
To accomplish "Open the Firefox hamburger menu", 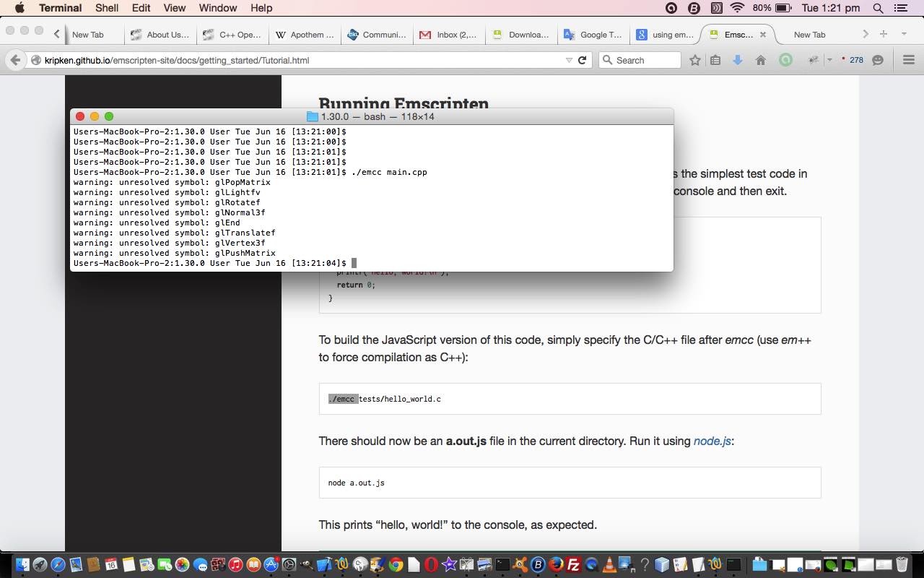I will (x=910, y=60).
